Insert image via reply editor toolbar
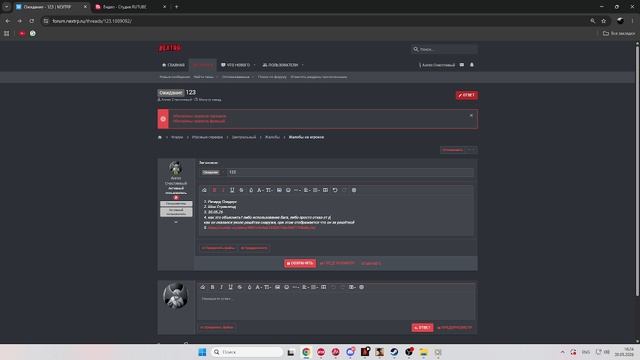The image size is (640, 360). coord(278,287)
